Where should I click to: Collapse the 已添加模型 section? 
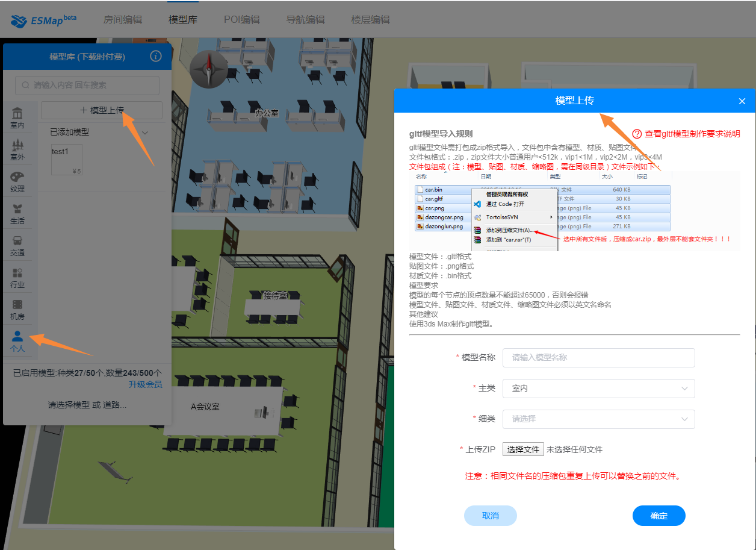click(144, 132)
